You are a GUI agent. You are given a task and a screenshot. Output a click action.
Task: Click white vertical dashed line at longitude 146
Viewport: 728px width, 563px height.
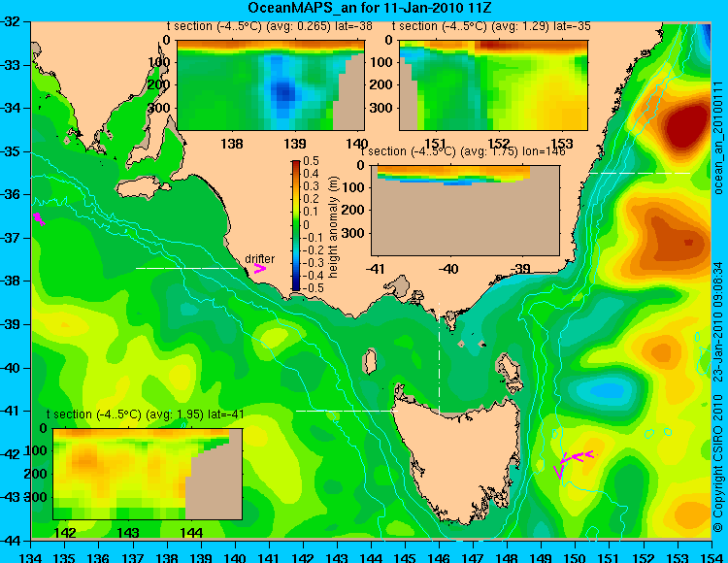439,358
